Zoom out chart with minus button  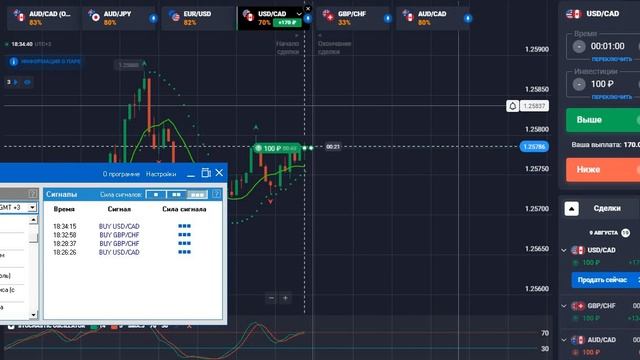click(x=271, y=298)
